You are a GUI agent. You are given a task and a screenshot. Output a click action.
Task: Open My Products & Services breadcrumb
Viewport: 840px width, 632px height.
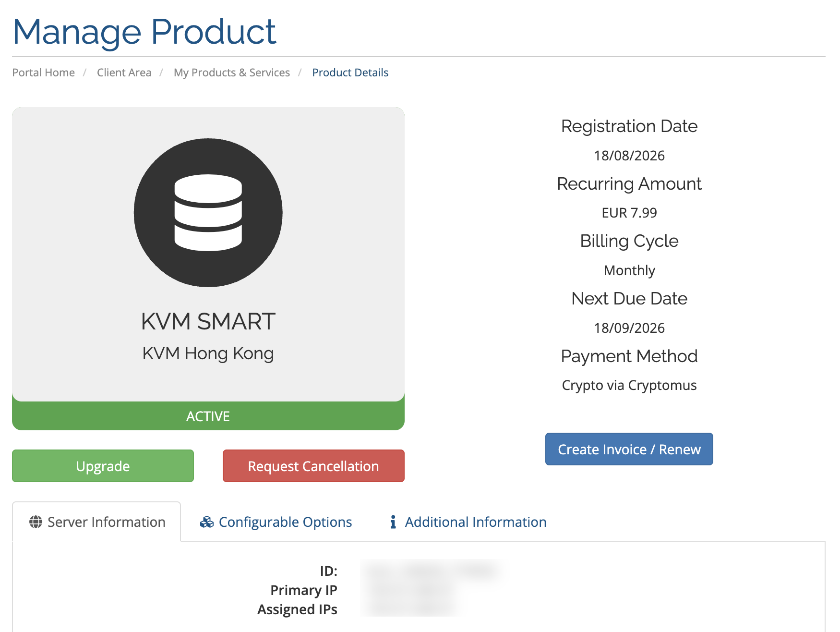232,73
